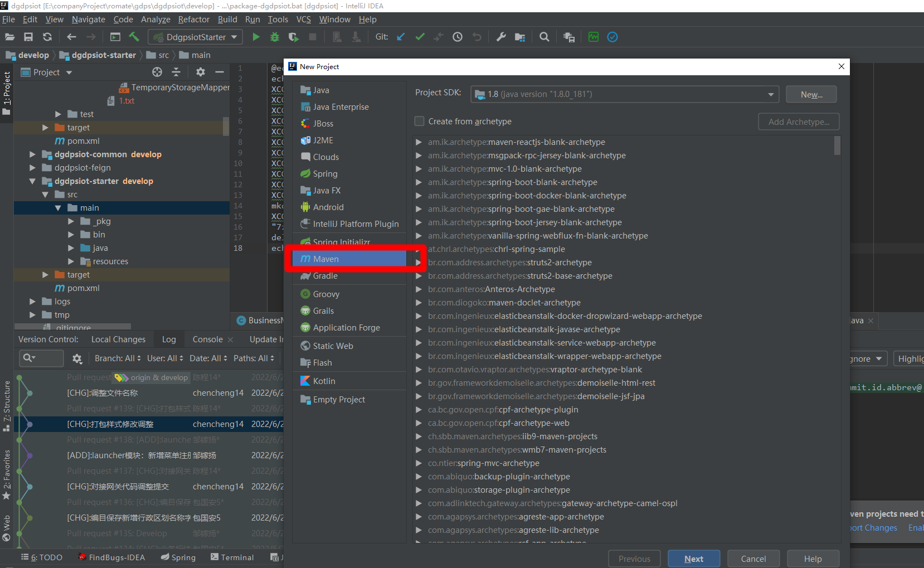
Task: Show Git history clock icon
Action: tap(458, 37)
